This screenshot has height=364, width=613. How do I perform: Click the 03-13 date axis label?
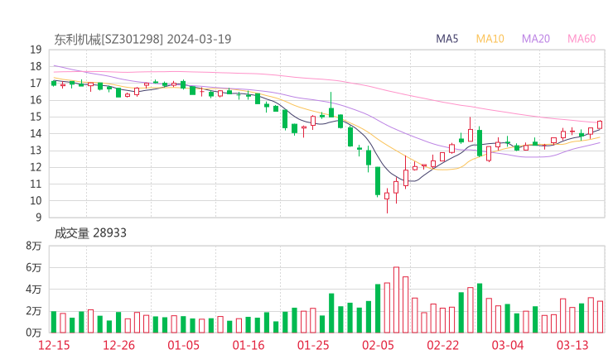(x=572, y=345)
